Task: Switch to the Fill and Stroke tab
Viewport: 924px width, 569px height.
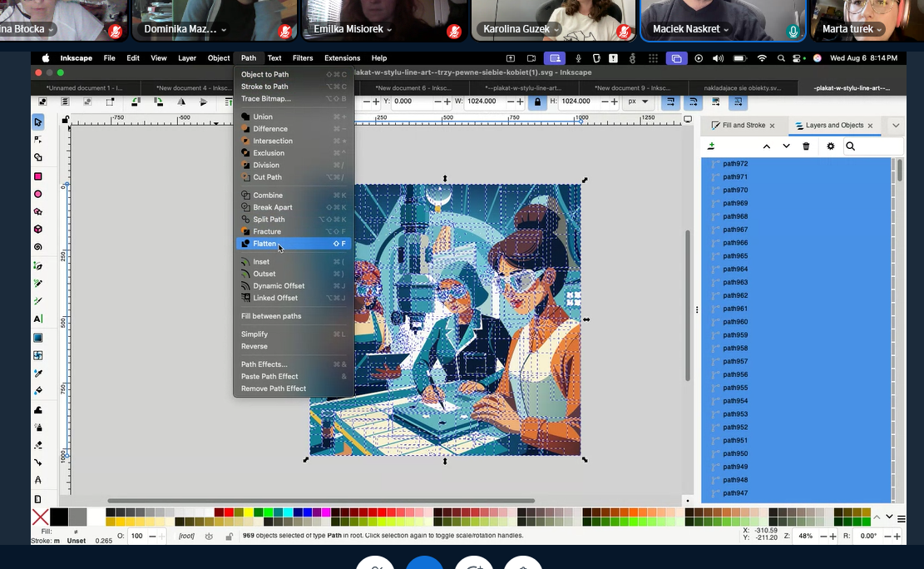Action: 744,126
